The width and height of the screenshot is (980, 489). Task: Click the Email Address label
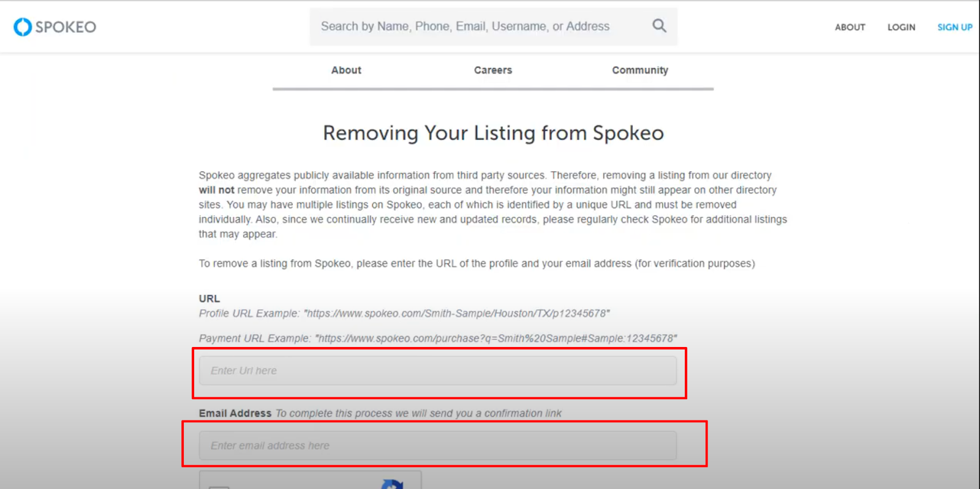(235, 413)
